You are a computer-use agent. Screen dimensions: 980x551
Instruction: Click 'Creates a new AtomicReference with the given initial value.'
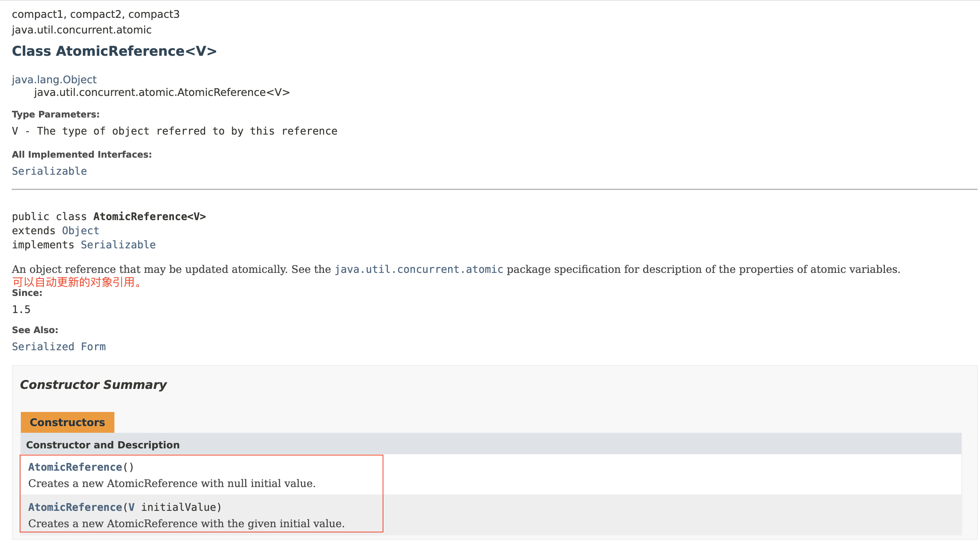point(186,523)
